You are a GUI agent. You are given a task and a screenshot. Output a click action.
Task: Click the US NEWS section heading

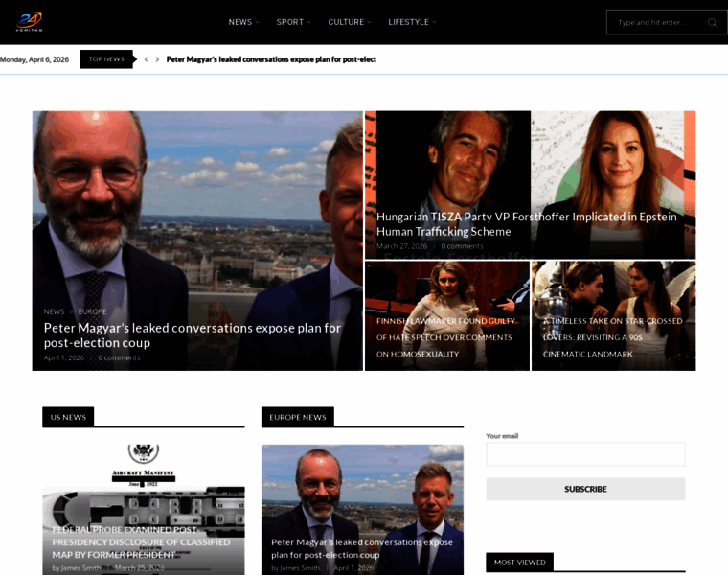pos(68,417)
